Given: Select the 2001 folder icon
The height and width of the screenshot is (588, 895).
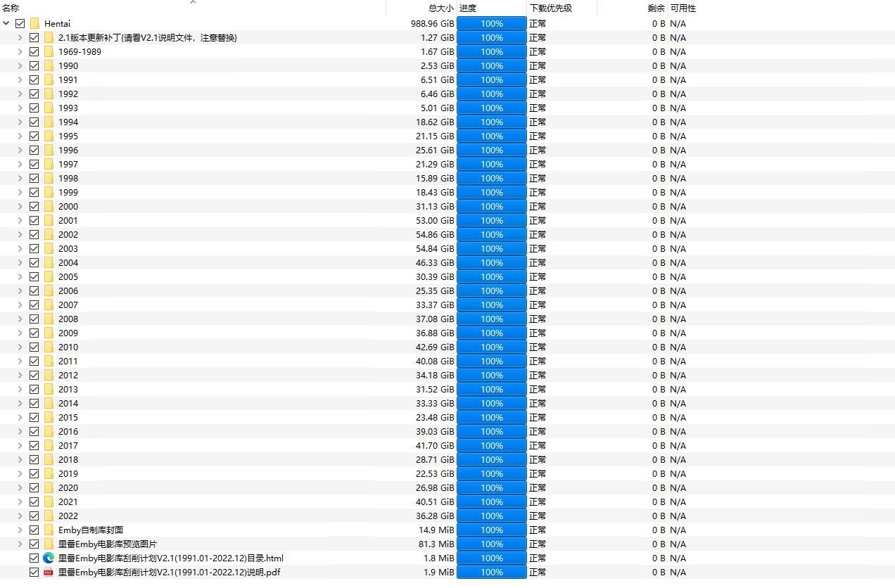Looking at the screenshot, I should coord(49,220).
